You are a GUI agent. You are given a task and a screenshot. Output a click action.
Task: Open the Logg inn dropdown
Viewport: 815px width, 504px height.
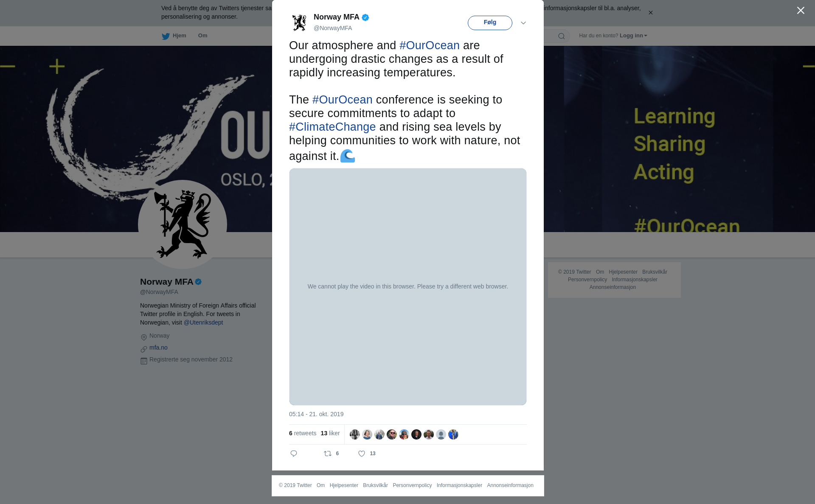633,36
